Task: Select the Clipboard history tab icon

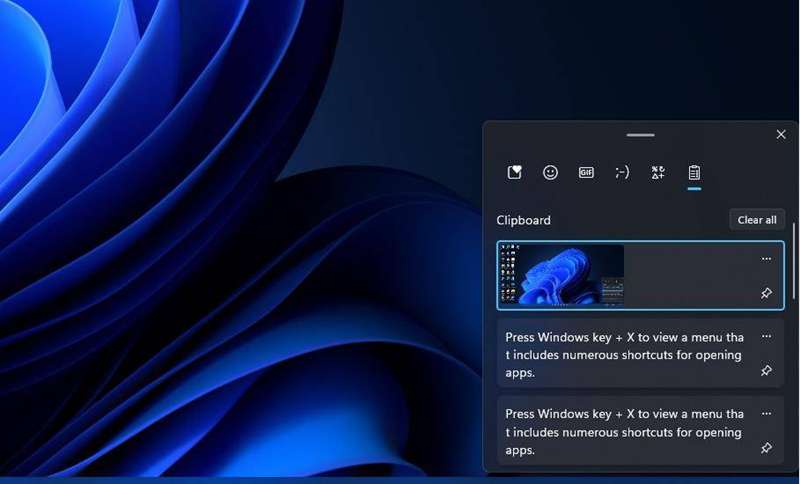Action: click(694, 172)
